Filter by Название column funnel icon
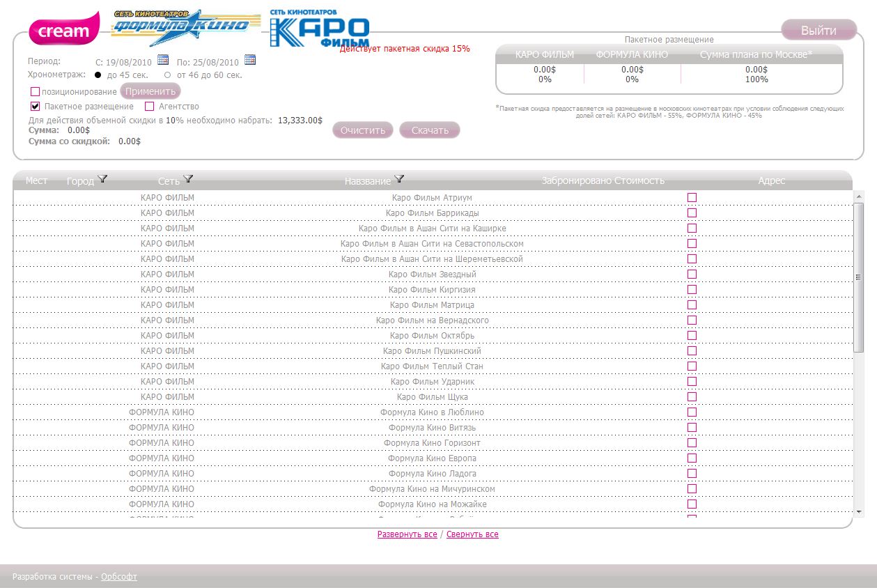 399,179
